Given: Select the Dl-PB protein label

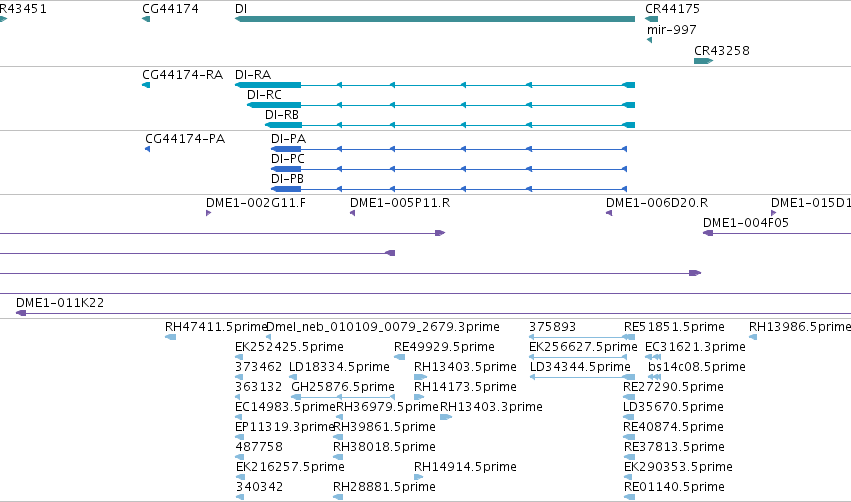Looking at the screenshot, I should click(287, 179).
